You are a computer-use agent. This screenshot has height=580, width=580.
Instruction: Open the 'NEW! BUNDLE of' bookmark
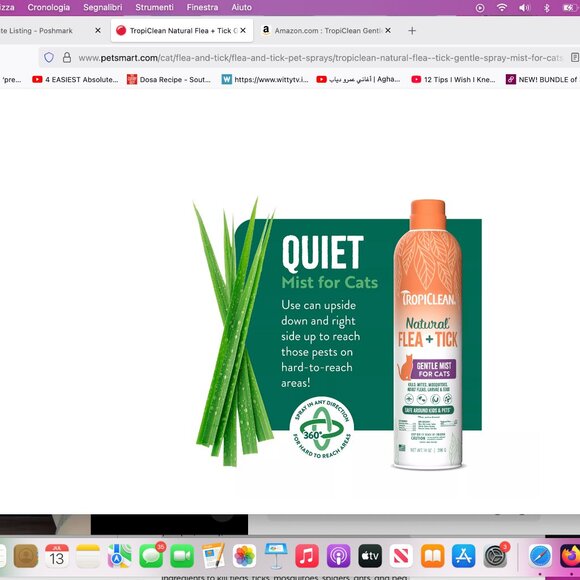pos(542,80)
